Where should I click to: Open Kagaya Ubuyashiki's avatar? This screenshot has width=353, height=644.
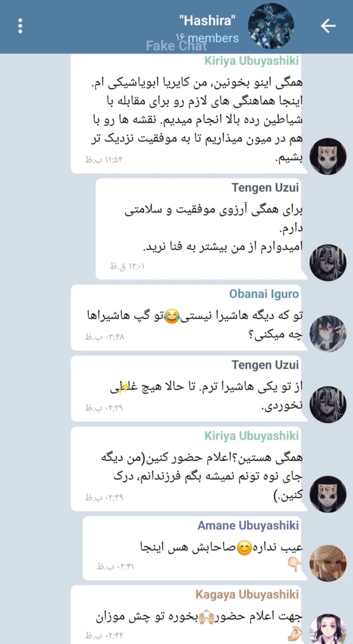click(328, 629)
